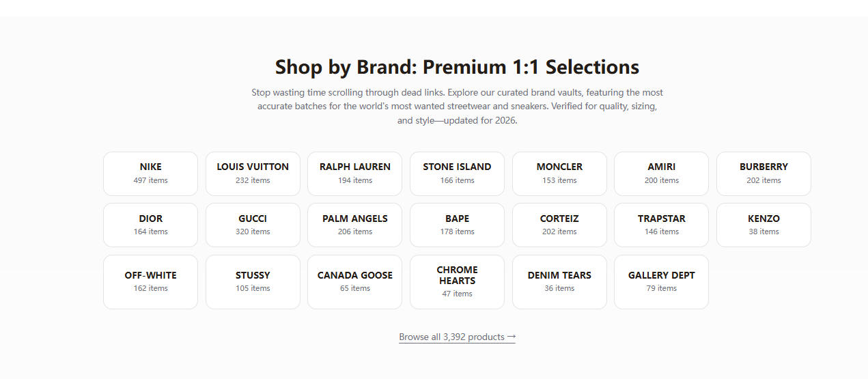The height and width of the screenshot is (379, 868).
Task: Open the Gucci brand collection
Action: coord(253,225)
